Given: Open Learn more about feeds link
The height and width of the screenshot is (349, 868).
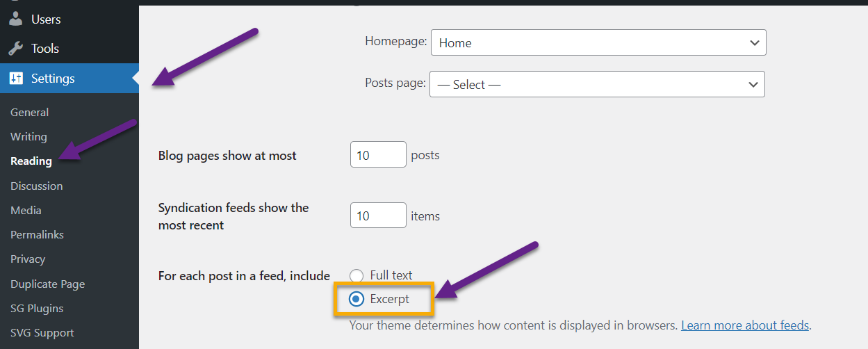Looking at the screenshot, I should (x=745, y=325).
